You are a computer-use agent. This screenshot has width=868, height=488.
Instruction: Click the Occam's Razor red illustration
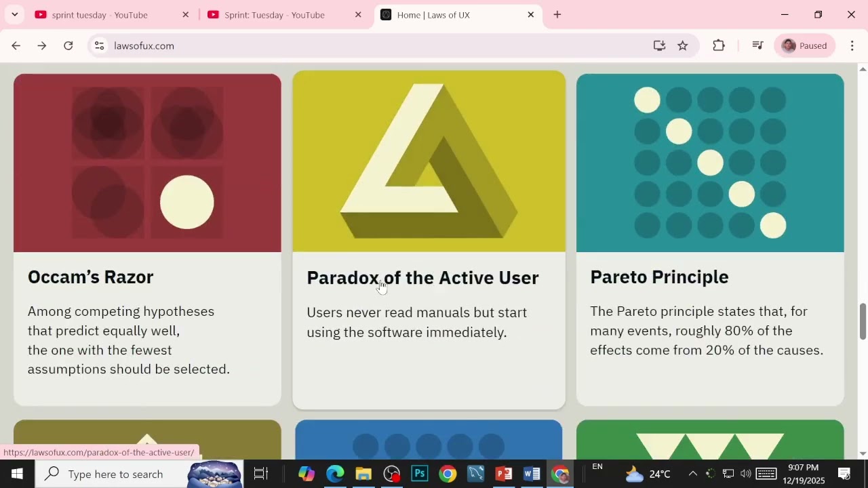147,163
